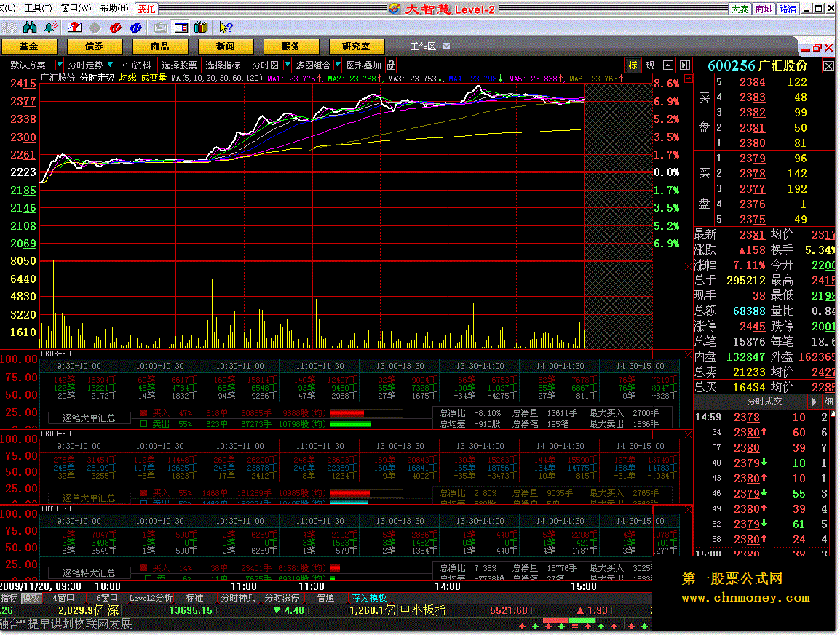Open the 窗口(W) menu
The height and width of the screenshot is (635, 840).
coord(76,8)
